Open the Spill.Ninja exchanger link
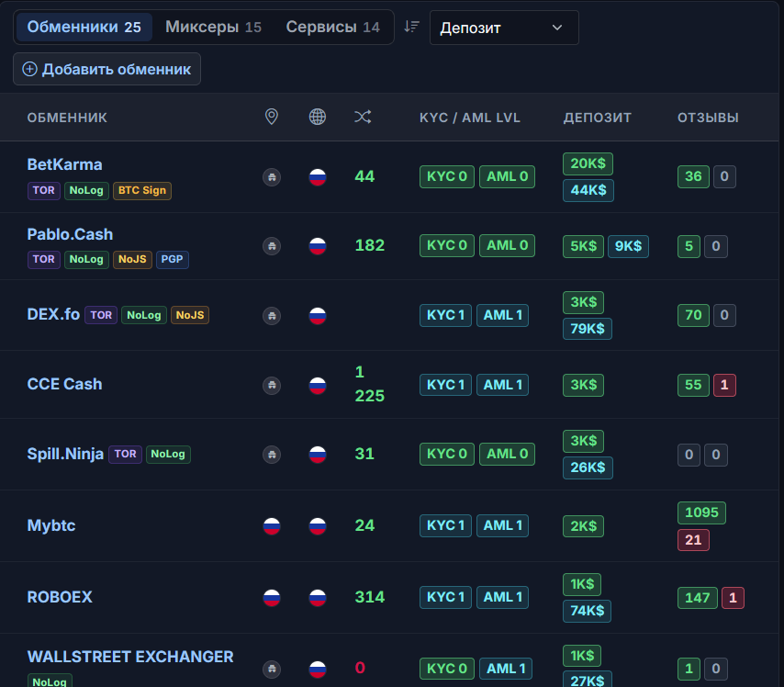This screenshot has width=784, height=687. [65, 454]
